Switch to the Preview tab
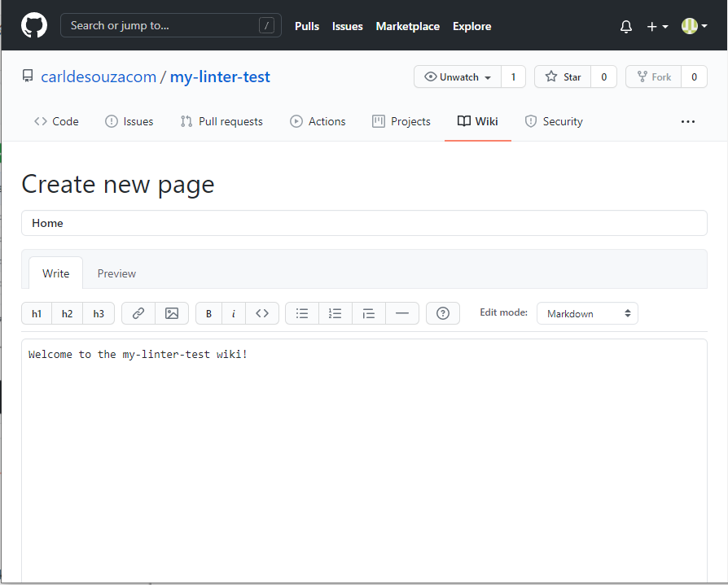Viewport: 728px width, 585px height. (x=116, y=273)
